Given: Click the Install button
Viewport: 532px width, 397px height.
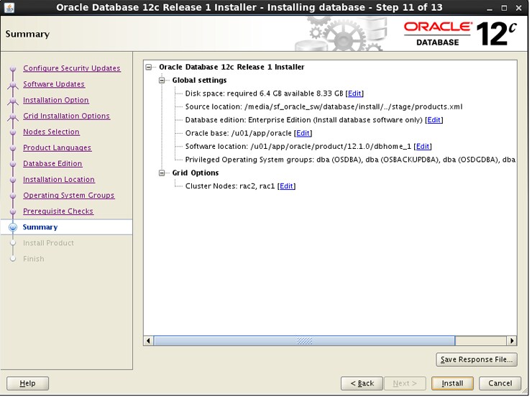Looking at the screenshot, I should click(452, 384).
